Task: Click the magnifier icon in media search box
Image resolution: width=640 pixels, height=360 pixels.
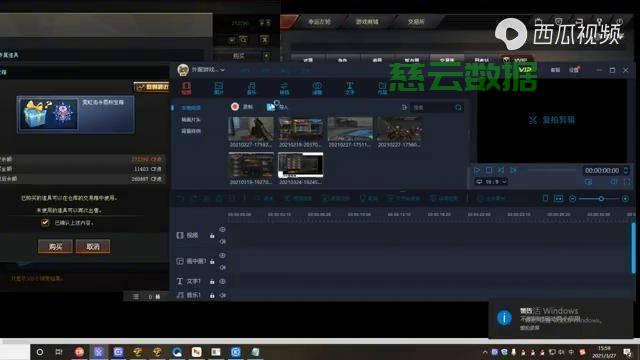Action: tap(458, 107)
